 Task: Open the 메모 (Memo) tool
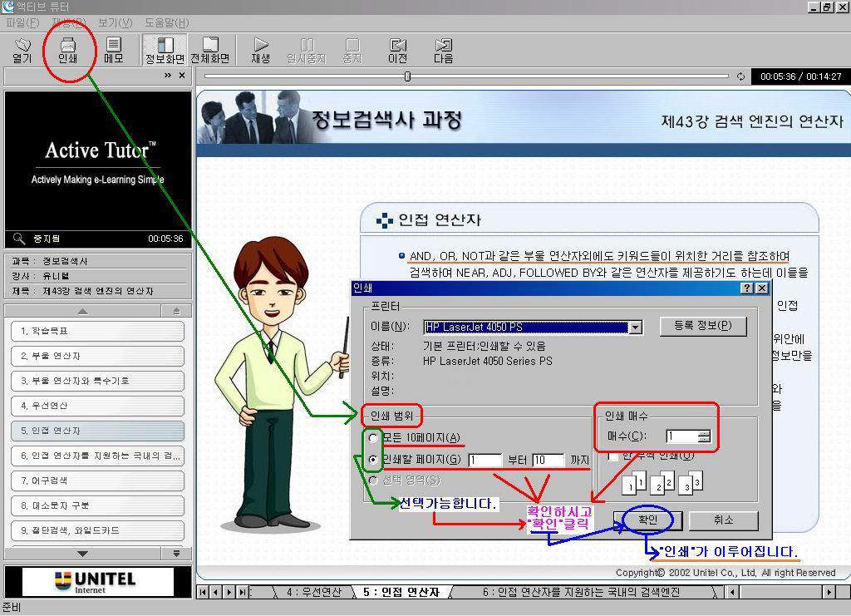coord(114,50)
